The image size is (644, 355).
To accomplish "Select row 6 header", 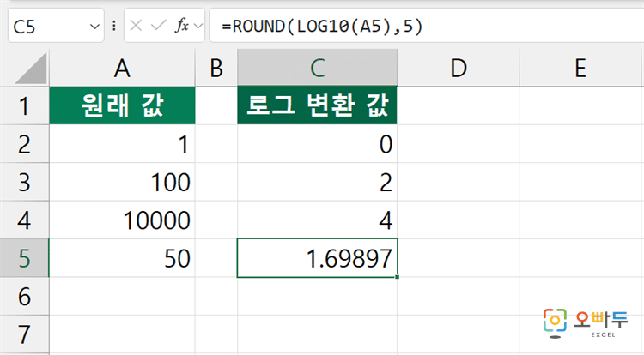I will 24,297.
